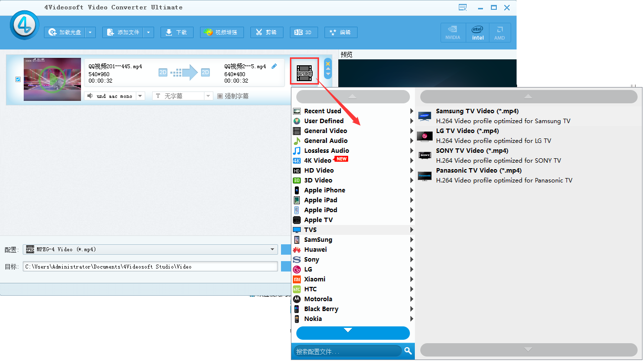Expand the General Video submenu arrow
This screenshot has width=644, height=362.
pos(411,131)
